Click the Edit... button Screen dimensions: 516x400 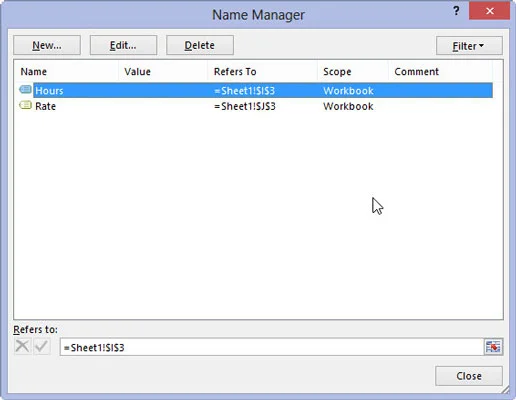click(x=123, y=45)
